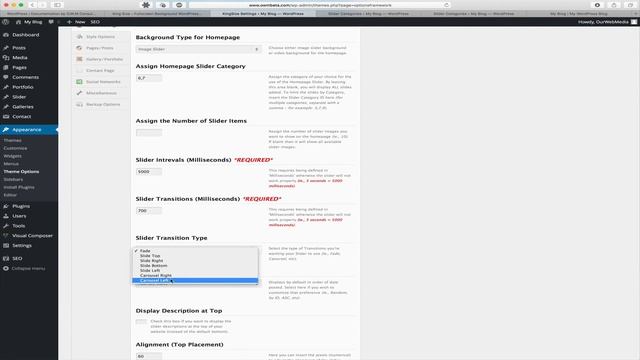Click the Slider sidebar menu pin icon
The width and height of the screenshot is (640, 360).
pyautogui.click(x=6, y=97)
